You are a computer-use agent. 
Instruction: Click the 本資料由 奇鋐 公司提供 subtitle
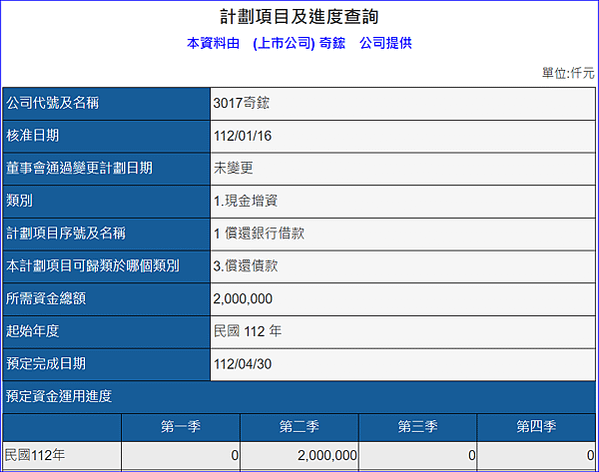299,43
